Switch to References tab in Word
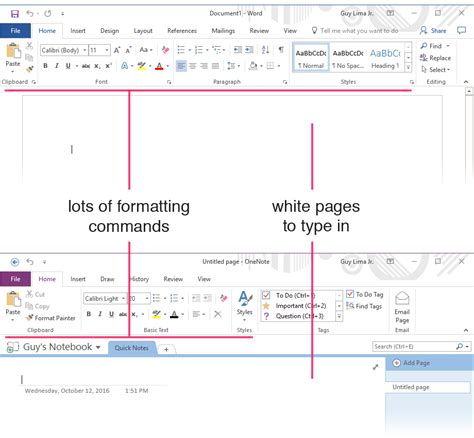474x438 pixels. [182, 31]
